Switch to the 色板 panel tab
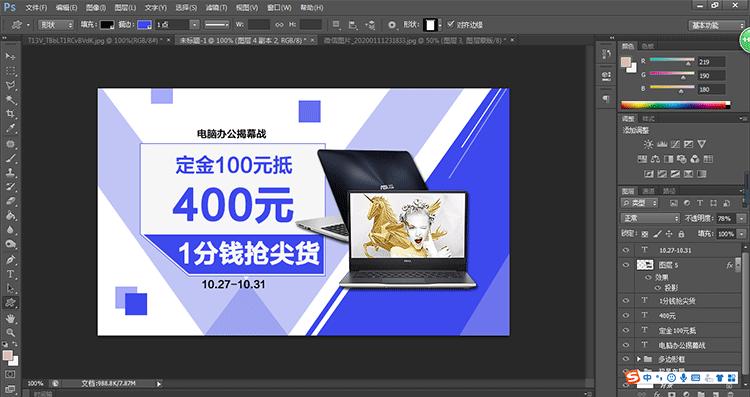750x397 pixels. pos(647,46)
